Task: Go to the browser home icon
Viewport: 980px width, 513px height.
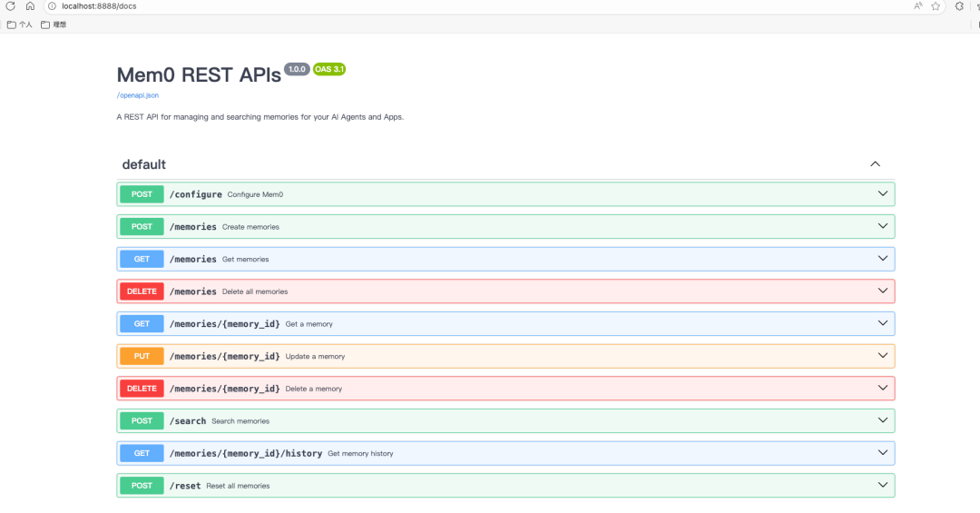Action: click(x=30, y=6)
